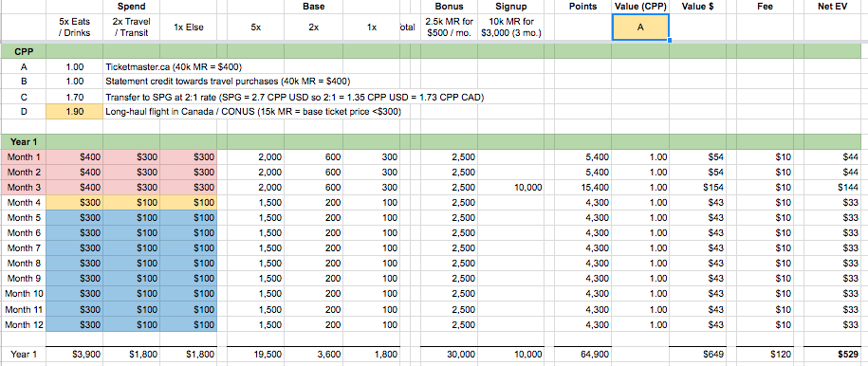Select "Transfer to SPG at 2:1 rate" description

point(295,98)
